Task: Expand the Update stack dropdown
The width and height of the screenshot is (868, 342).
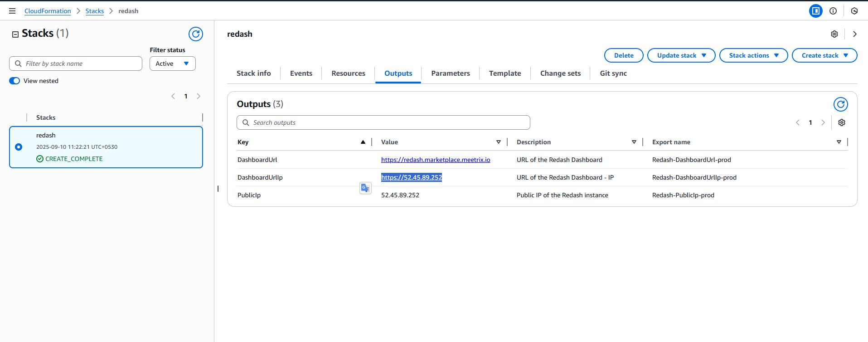Action: click(681, 55)
